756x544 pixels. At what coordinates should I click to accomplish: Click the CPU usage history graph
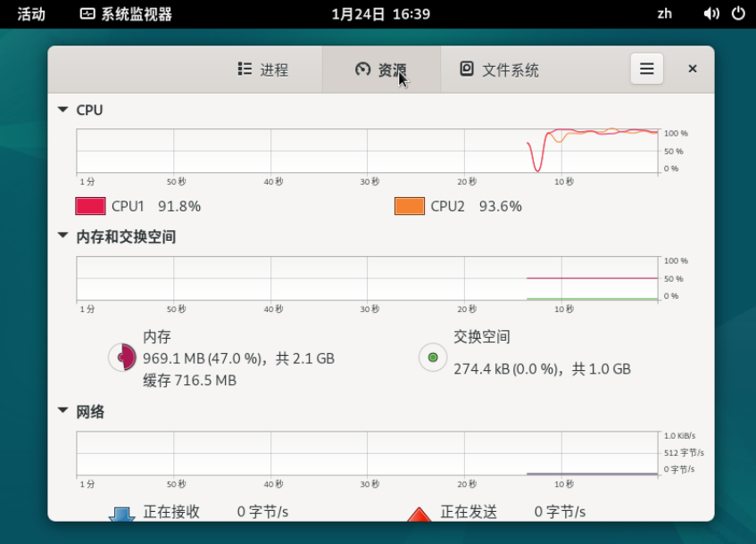[368, 151]
